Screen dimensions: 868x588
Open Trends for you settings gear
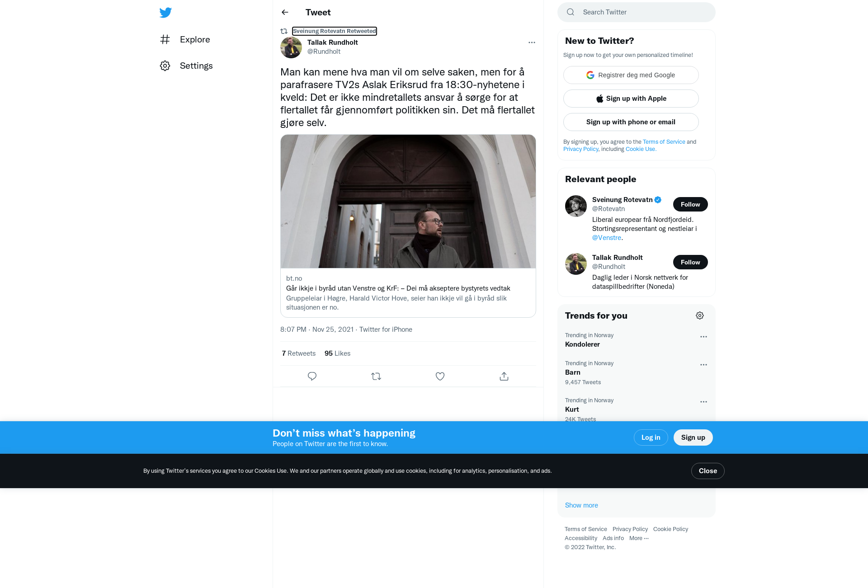pyautogui.click(x=700, y=315)
